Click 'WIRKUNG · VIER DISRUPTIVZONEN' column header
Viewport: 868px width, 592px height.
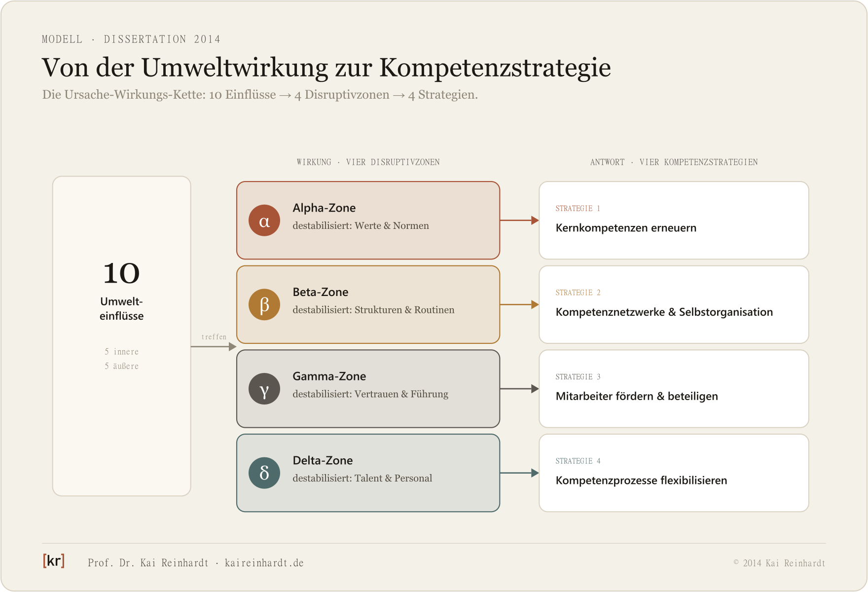pos(368,162)
